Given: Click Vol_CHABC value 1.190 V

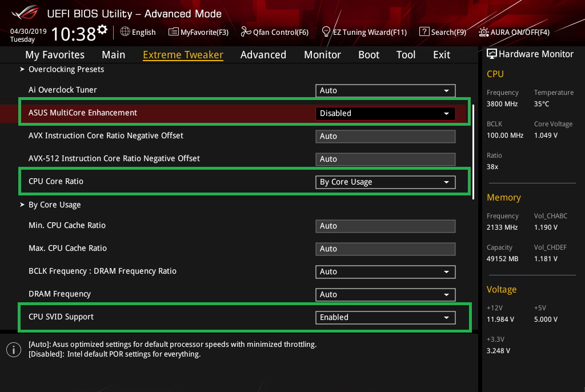Looking at the screenshot, I should [546, 227].
